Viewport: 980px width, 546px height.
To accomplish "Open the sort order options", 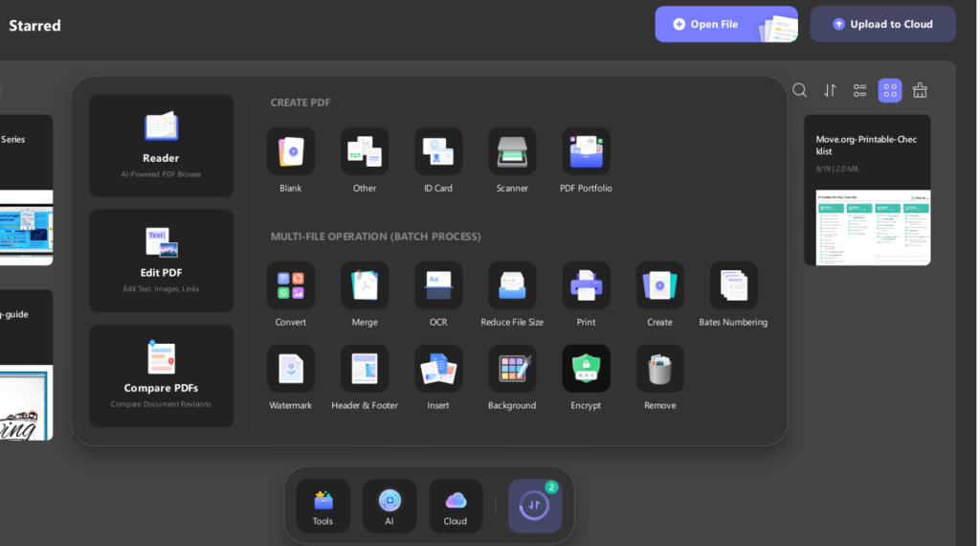I will pos(830,90).
